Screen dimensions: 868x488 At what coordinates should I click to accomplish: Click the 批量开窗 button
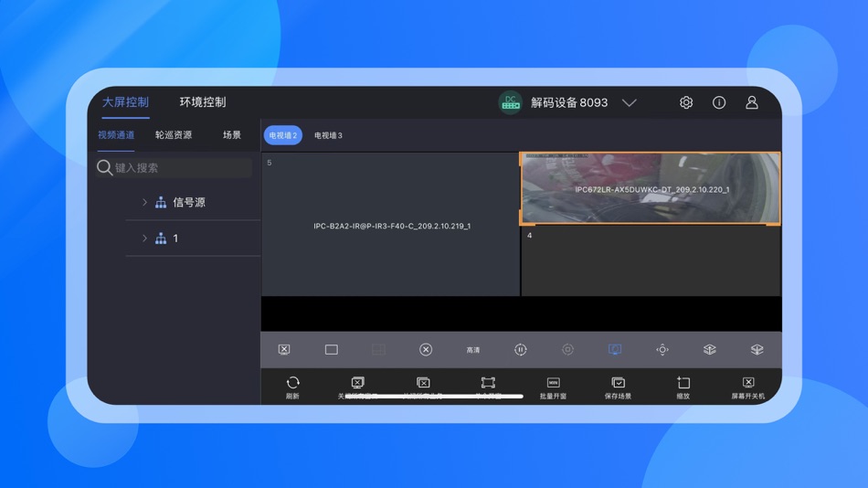click(x=553, y=387)
